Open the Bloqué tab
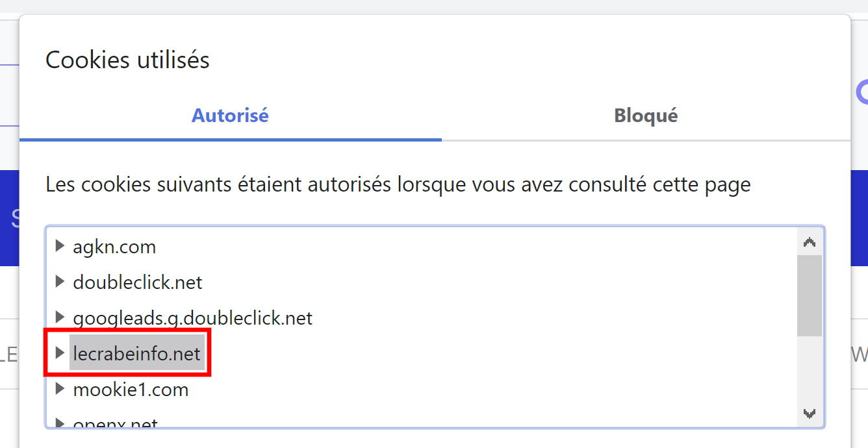The height and width of the screenshot is (448, 868). click(646, 116)
